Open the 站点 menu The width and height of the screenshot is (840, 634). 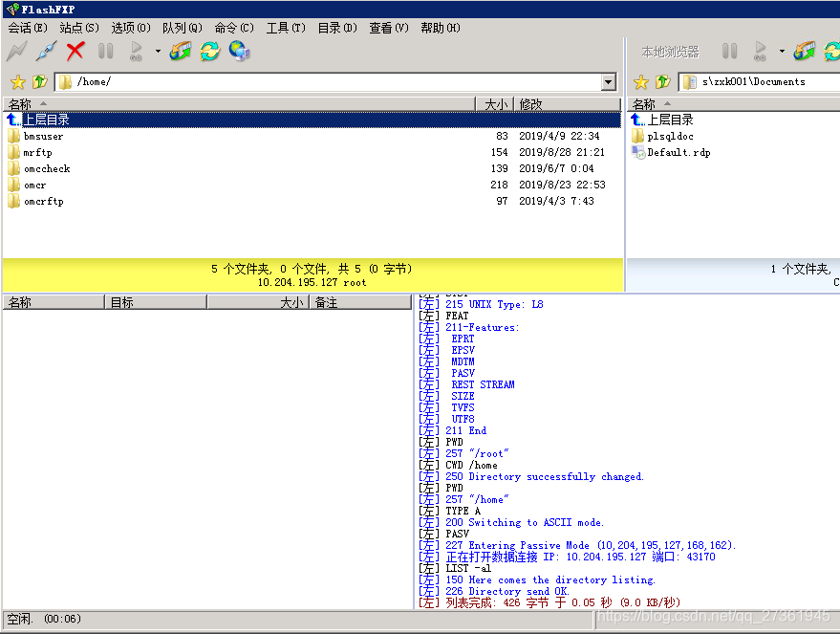(79, 28)
